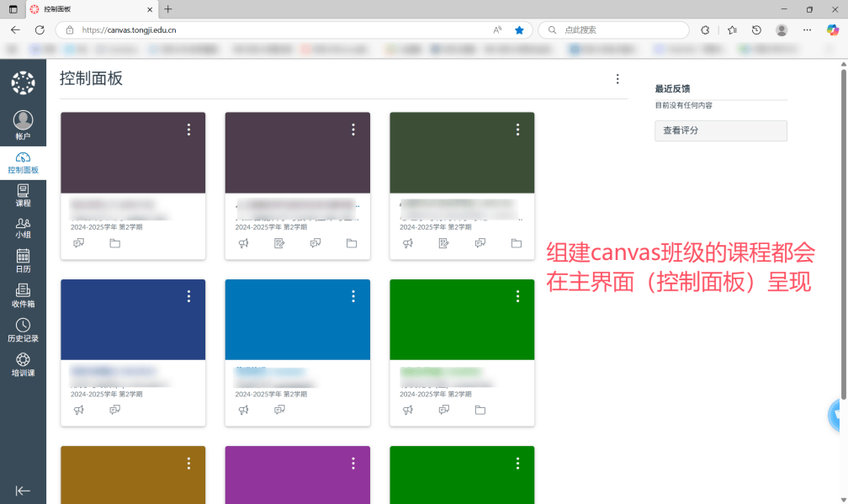Open the dashboard options kebab menu
Image resolution: width=848 pixels, height=504 pixels.
pos(618,78)
